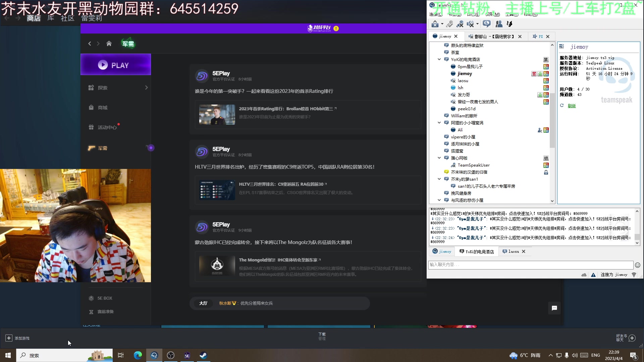This screenshot has width=644, height=362.
Task: Click the red 管 badge next to jiemoy
Action: click(534, 74)
